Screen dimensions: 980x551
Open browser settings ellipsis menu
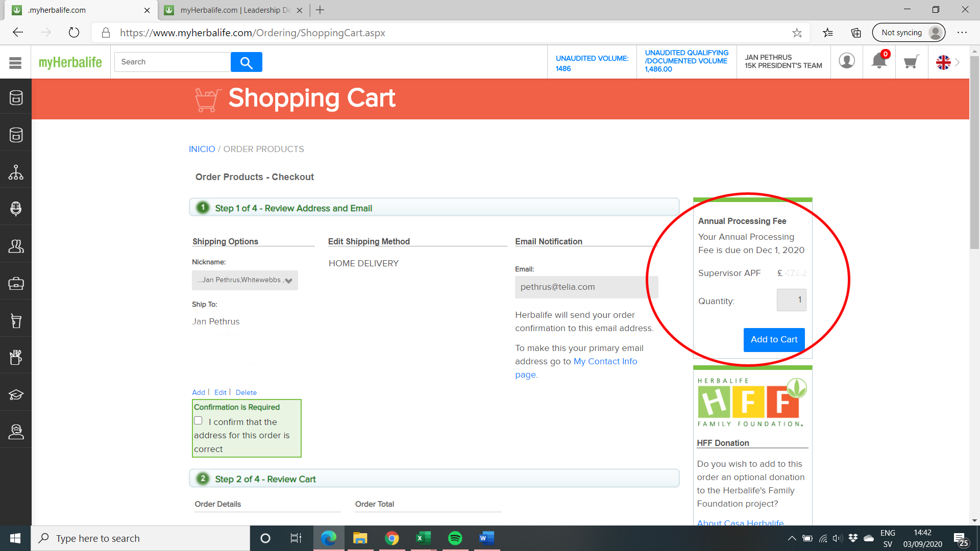[x=962, y=33]
